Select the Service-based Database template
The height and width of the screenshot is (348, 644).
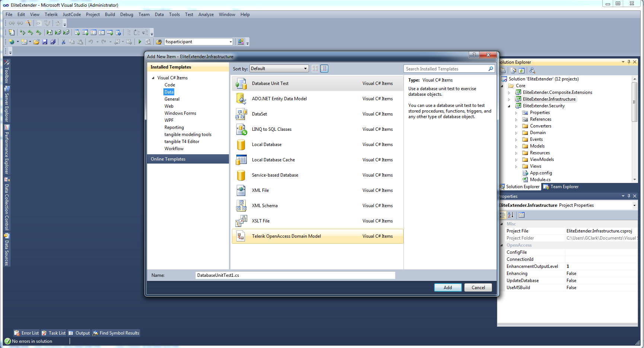(318, 175)
